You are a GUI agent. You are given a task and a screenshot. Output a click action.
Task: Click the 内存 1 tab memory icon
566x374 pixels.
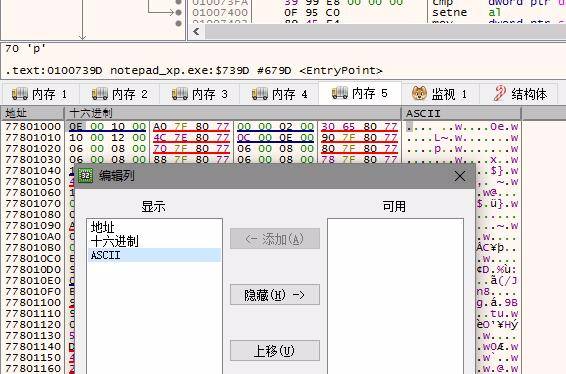point(20,94)
